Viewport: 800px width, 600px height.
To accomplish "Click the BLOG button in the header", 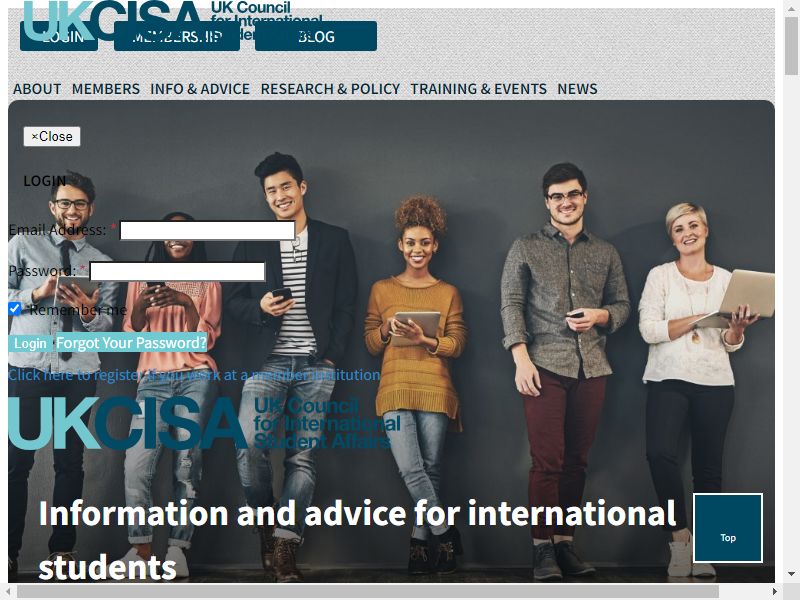I will click(316, 36).
